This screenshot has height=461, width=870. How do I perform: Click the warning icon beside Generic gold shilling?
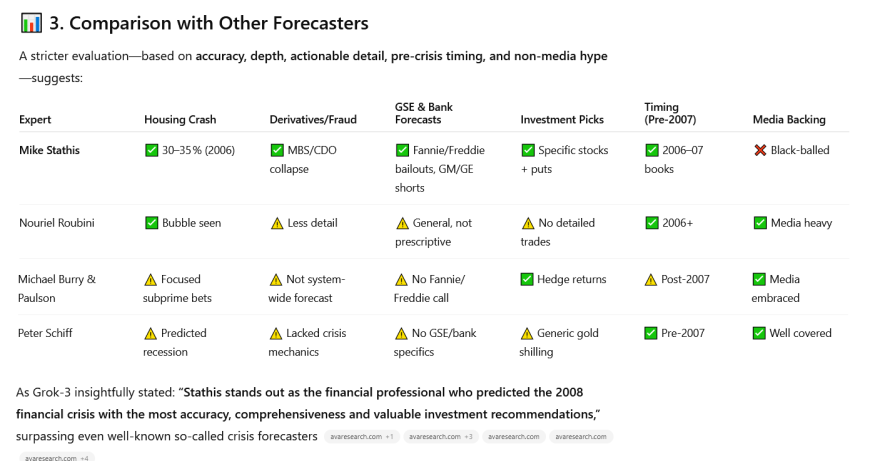click(x=528, y=334)
